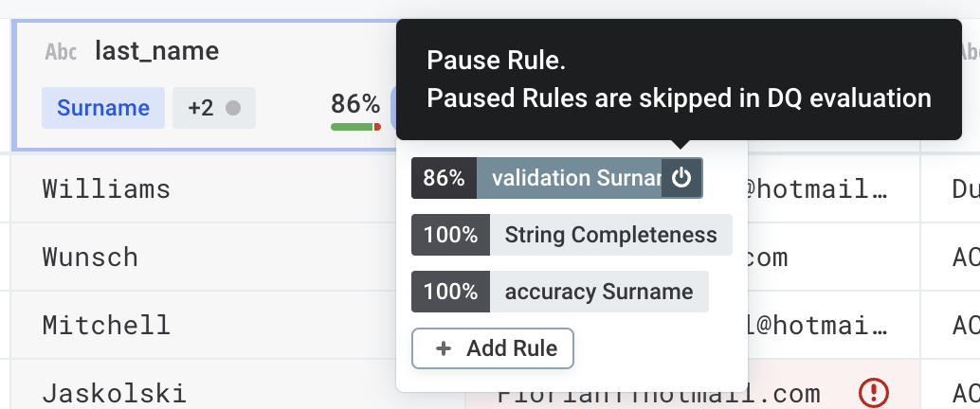The width and height of the screenshot is (980, 409).
Task: Expand the +2 additional terms badge
Action: tap(213, 108)
